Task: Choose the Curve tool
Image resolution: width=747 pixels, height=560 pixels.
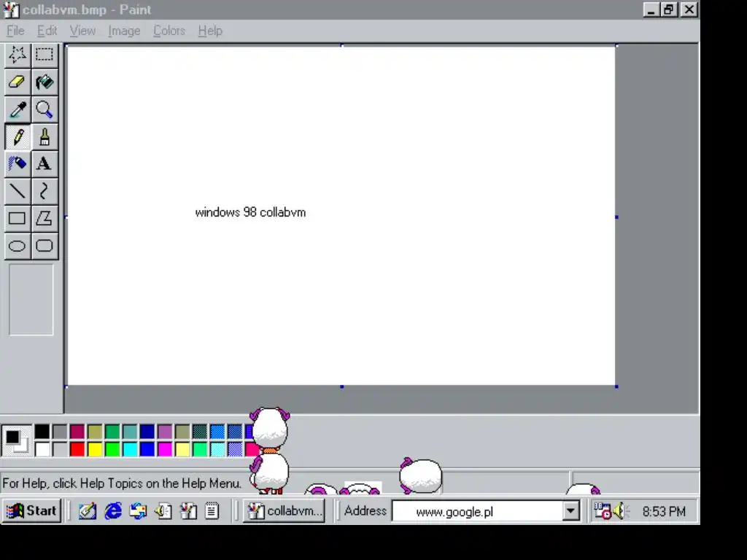Action: [44, 191]
